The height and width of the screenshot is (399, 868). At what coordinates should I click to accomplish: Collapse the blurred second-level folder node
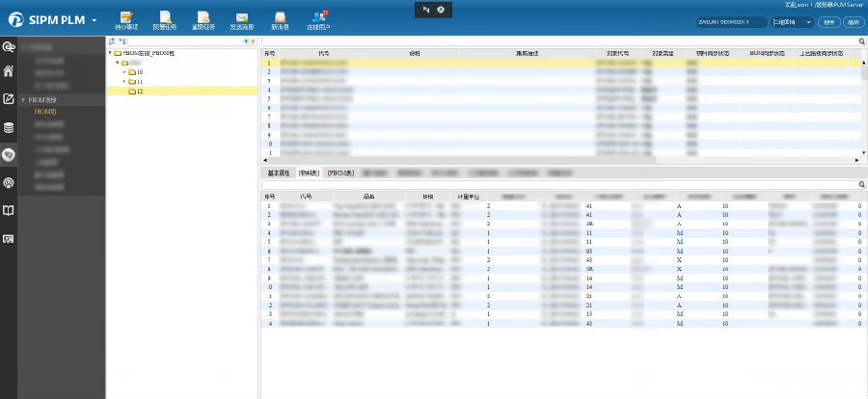[118, 63]
